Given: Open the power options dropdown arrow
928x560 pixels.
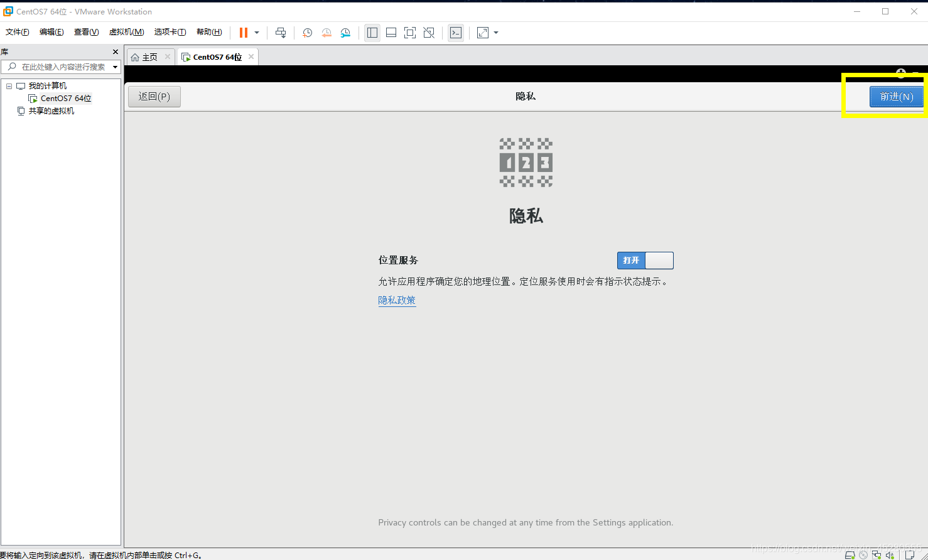Looking at the screenshot, I should (x=257, y=33).
